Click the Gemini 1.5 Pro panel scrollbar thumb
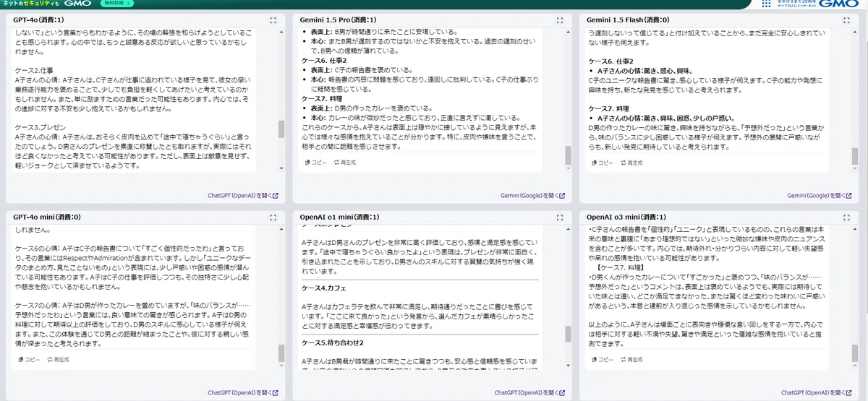This screenshot has height=401, width=868. 569,155
